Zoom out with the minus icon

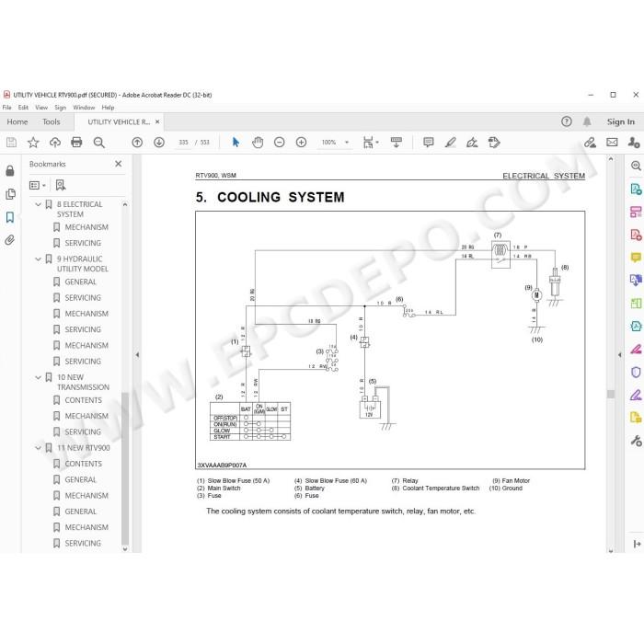(x=280, y=143)
